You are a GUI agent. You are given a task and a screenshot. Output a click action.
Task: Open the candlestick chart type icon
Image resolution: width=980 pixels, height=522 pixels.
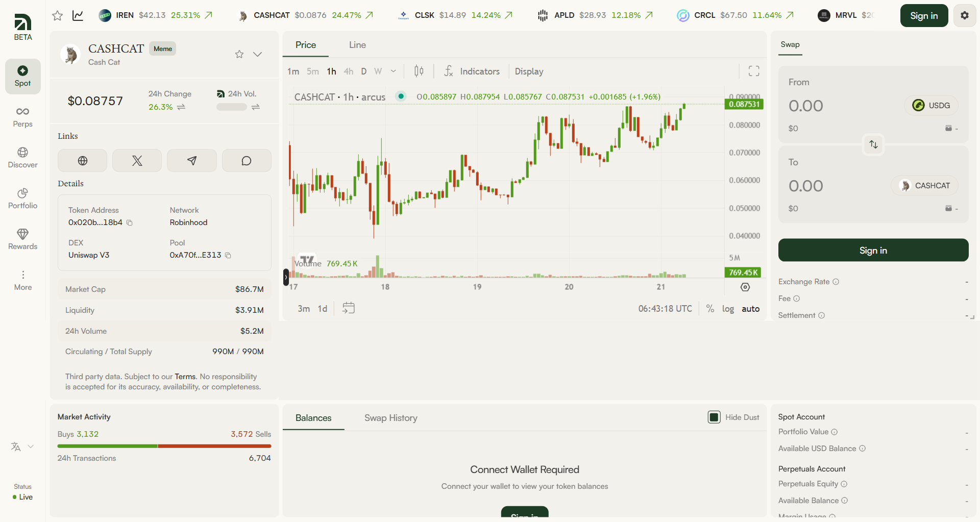point(419,71)
